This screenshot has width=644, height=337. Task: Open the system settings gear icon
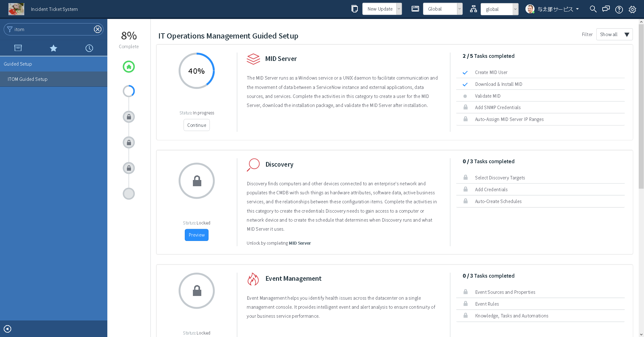(x=632, y=9)
